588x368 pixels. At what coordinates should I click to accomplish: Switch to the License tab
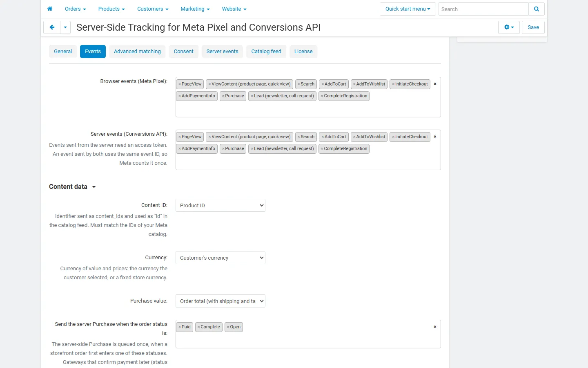pos(303,52)
